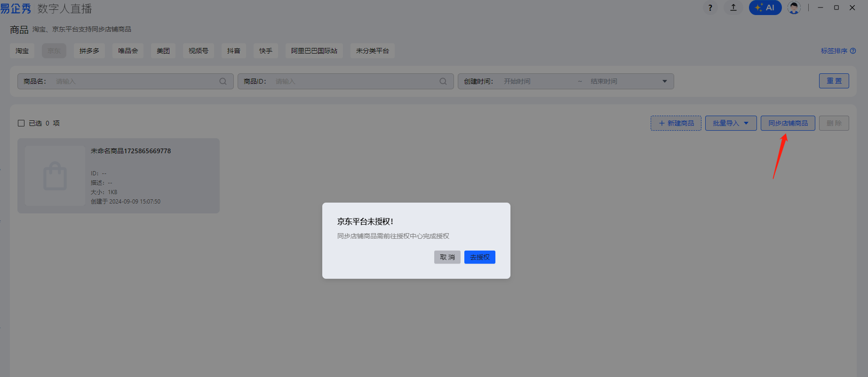Click the shopping bag placeholder thumbnail
The width and height of the screenshot is (868, 377).
[55, 176]
